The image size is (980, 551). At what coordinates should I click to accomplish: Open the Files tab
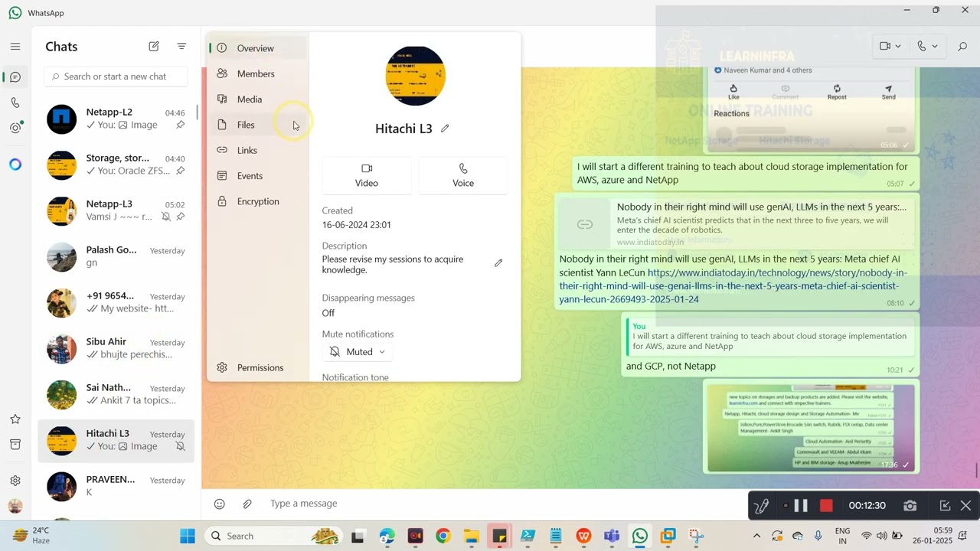pyautogui.click(x=258, y=125)
